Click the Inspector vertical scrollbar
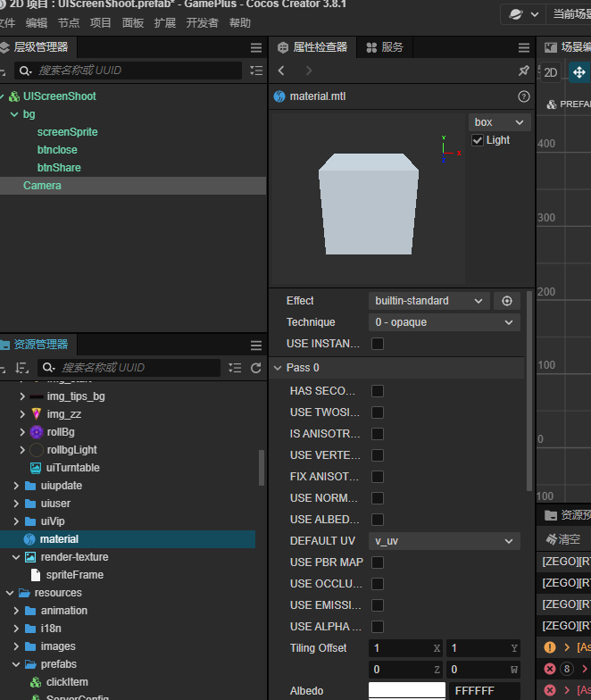 [x=529, y=391]
